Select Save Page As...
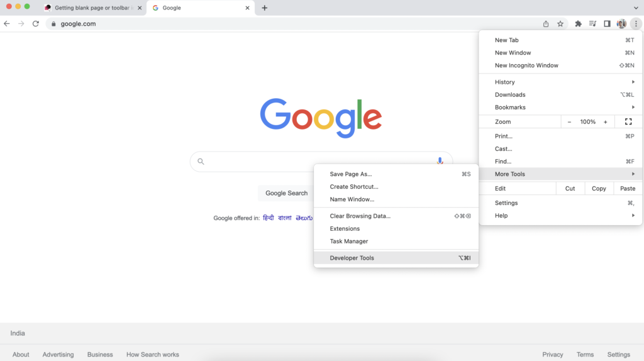This screenshot has width=644, height=361. coord(396,174)
